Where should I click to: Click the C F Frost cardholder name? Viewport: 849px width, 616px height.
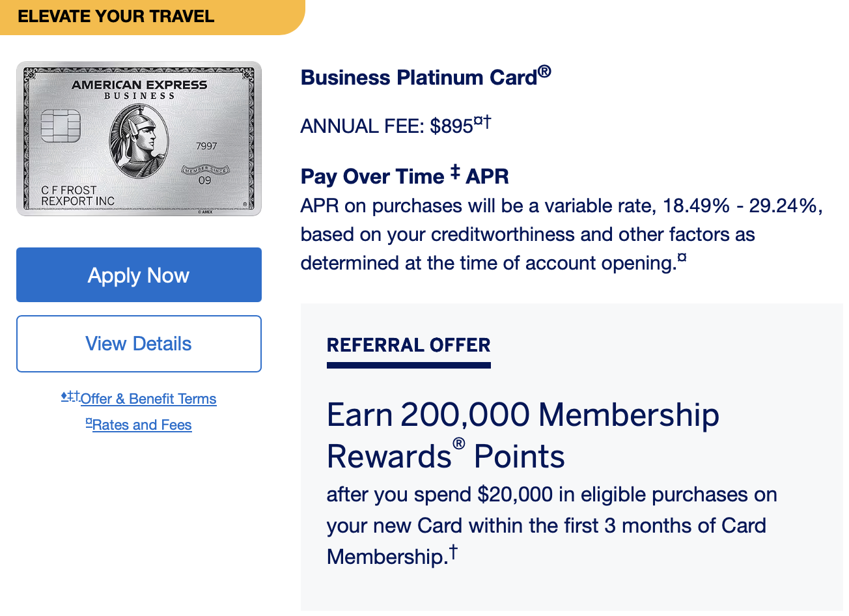pos(69,190)
